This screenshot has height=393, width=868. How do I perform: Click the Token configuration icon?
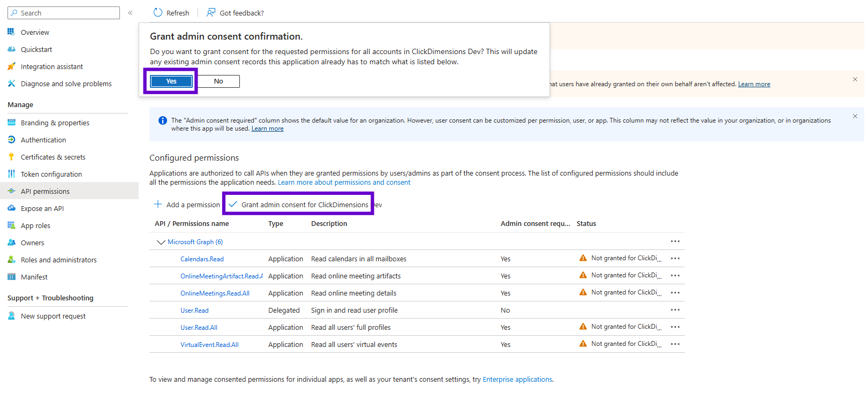point(11,174)
